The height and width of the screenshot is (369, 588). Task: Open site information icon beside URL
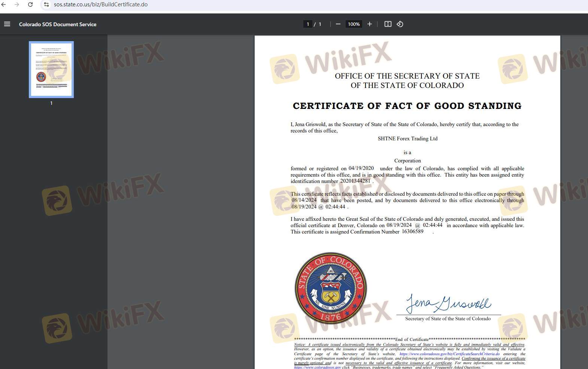click(x=46, y=4)
